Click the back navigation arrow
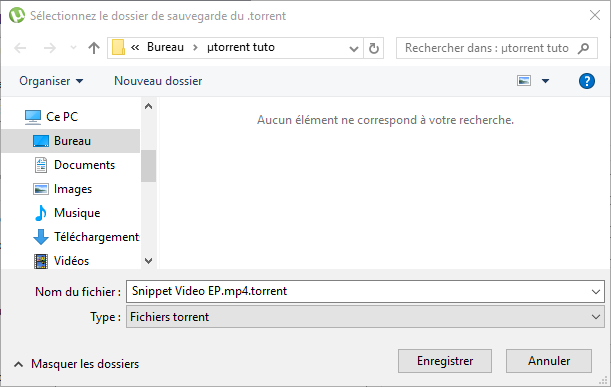The height and width of the screenshot is (387, 611). 20,48
